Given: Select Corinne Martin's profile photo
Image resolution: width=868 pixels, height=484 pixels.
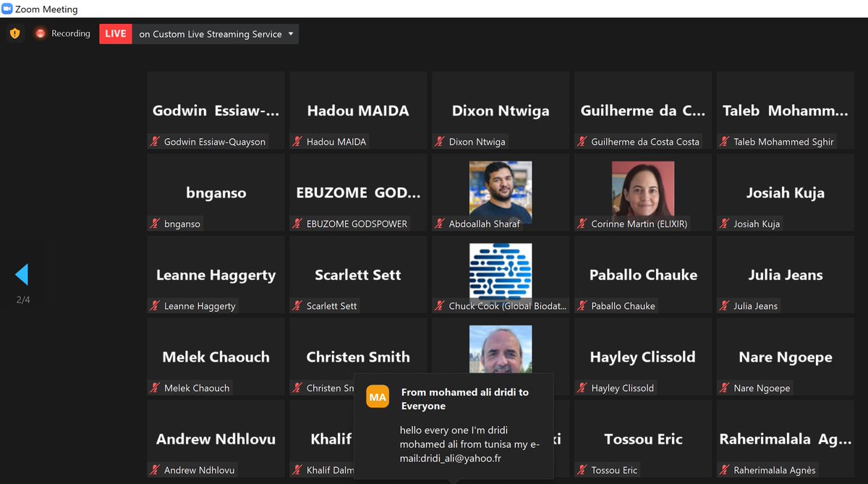Looking at the screenshot, I should [643, 192].
